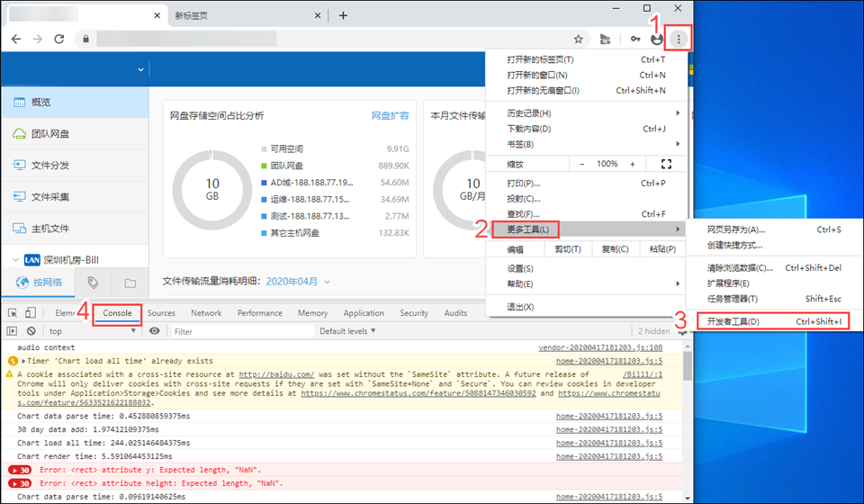The width and height of the screenshot is (864, 504).
Task: Choose 打开新的无痕窗口(I) menu item
Action: pyautogui.click(x=586, y=90)
